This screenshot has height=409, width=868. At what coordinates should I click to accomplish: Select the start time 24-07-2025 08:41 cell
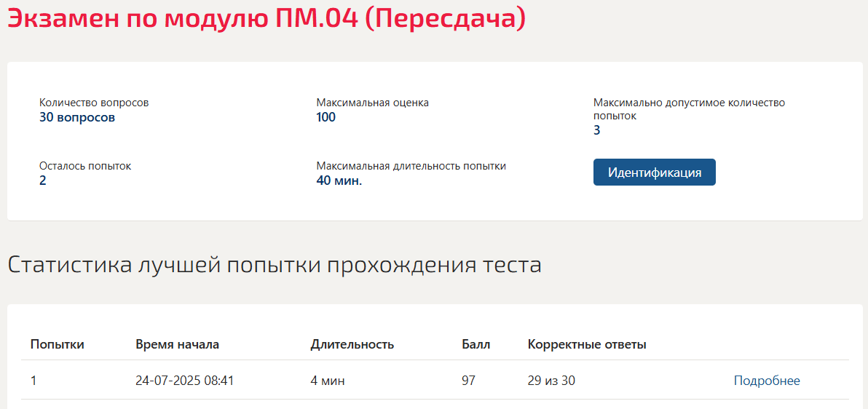click(x=184, y=380)
